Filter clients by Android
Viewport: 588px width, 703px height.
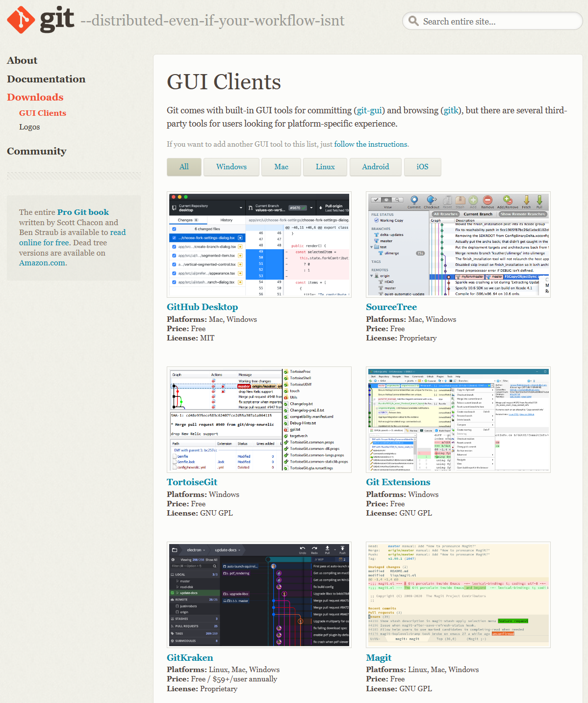coord(376,167)
